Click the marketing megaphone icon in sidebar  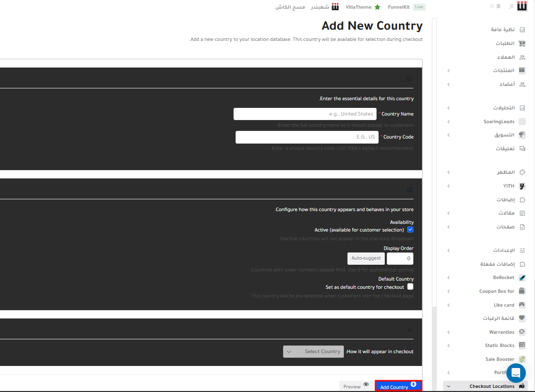(x=522, y=135)
